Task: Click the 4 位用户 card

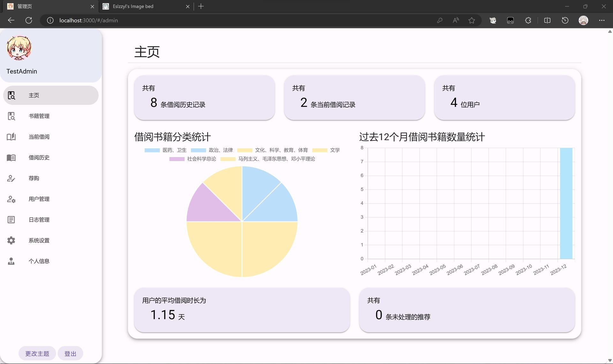Action: pyautogui.click(x=504, y=98)
